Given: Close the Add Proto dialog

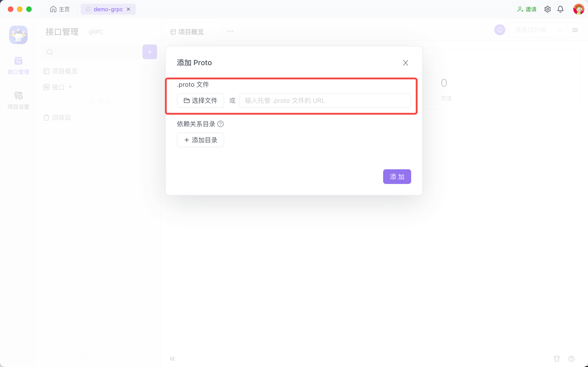Looking at the screenshot, I should tap(405, 63).
